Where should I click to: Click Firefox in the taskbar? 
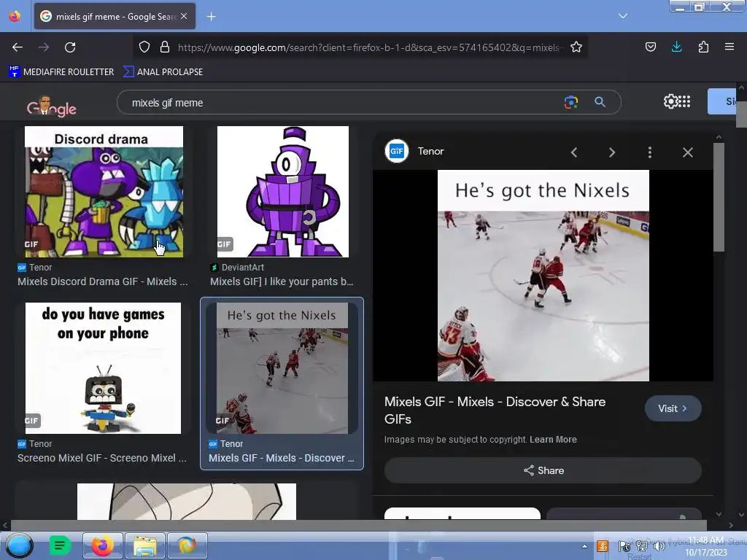click(x=102, y=545)
